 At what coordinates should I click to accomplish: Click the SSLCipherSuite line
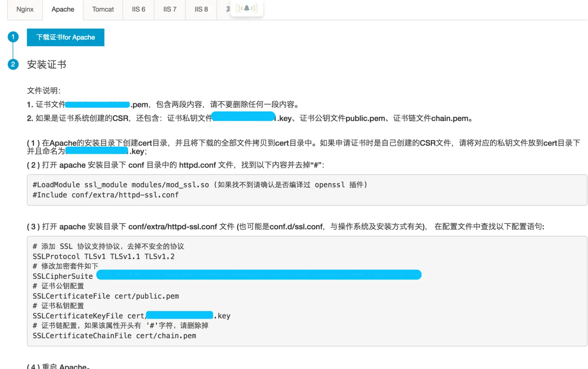[x=227, y=276]
